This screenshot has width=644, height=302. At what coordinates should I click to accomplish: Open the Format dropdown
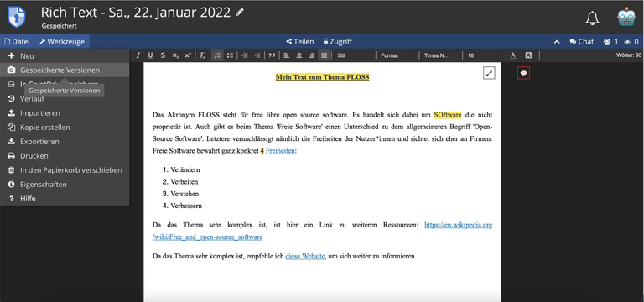pyautogui.click(x=397, y=55)
